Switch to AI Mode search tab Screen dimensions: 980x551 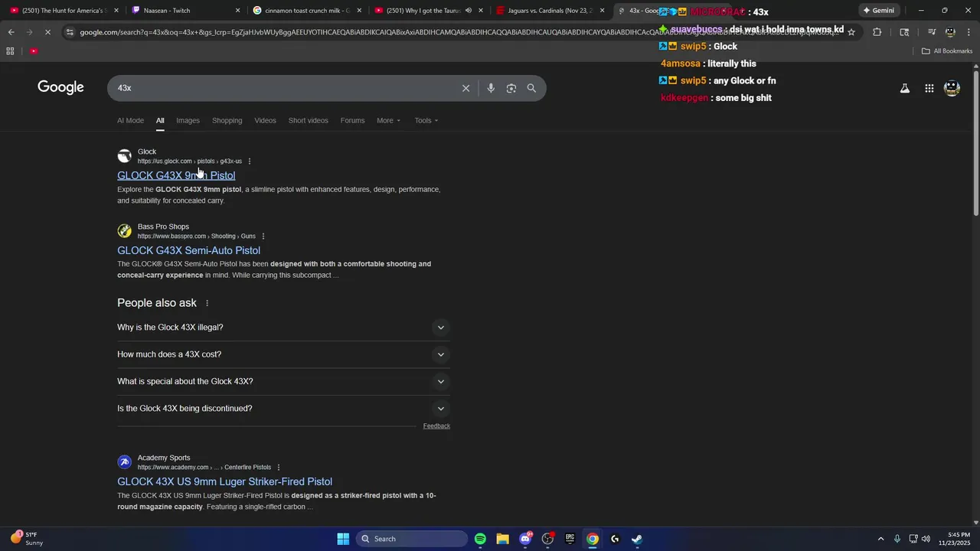pos(130,120)
